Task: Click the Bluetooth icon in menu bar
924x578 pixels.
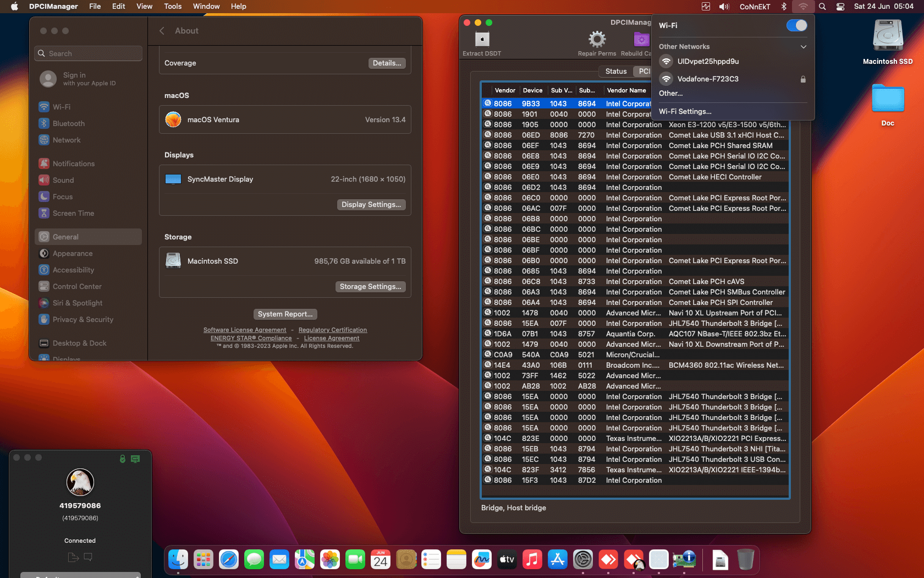Action: 784,7
